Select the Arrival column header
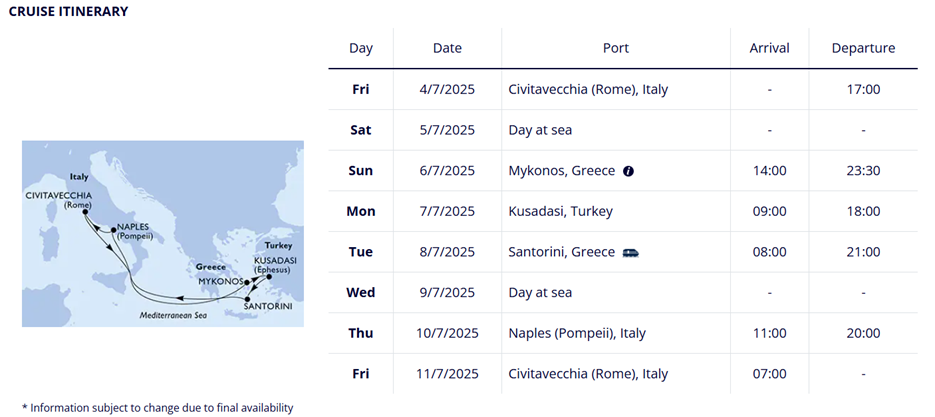Viewport: 935px width, 417px height. [769, 48]
